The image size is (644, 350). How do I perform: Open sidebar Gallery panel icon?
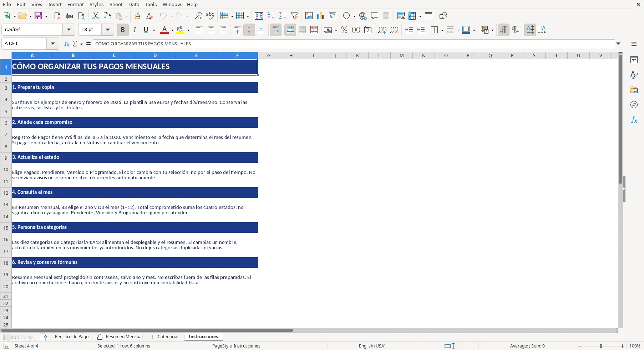pos(634,90)
